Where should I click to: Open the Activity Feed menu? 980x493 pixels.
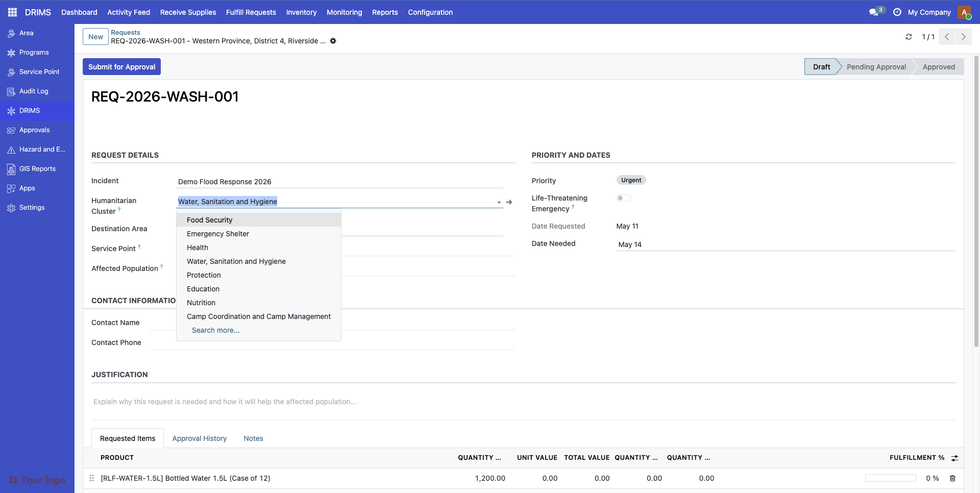(x=129, y=12)
